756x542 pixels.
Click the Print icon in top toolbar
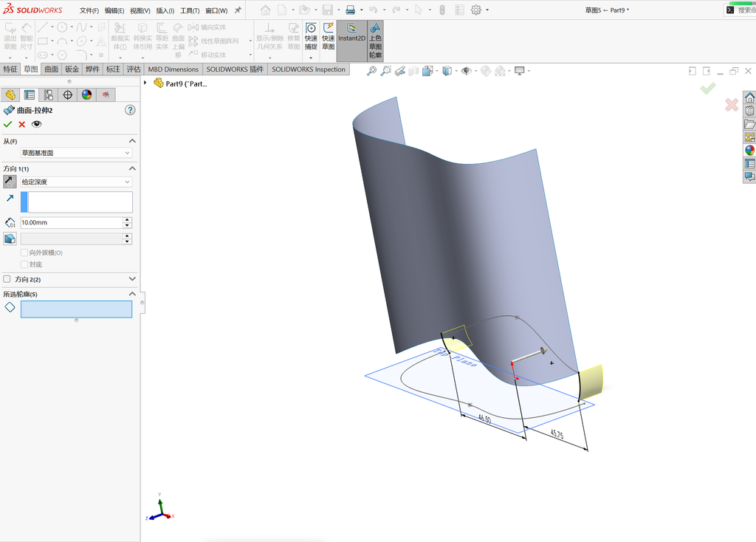click(x=351, y=10)
